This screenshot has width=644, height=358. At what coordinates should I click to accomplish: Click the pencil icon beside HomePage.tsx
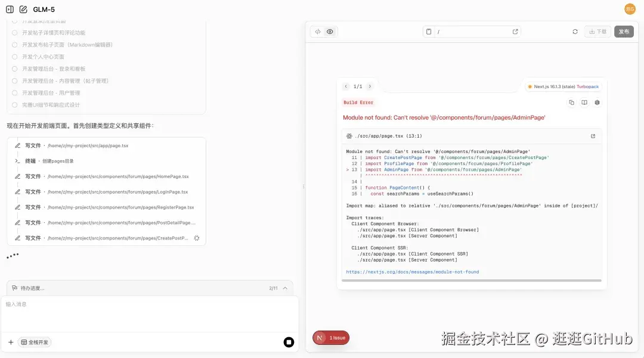click(18, 176)
